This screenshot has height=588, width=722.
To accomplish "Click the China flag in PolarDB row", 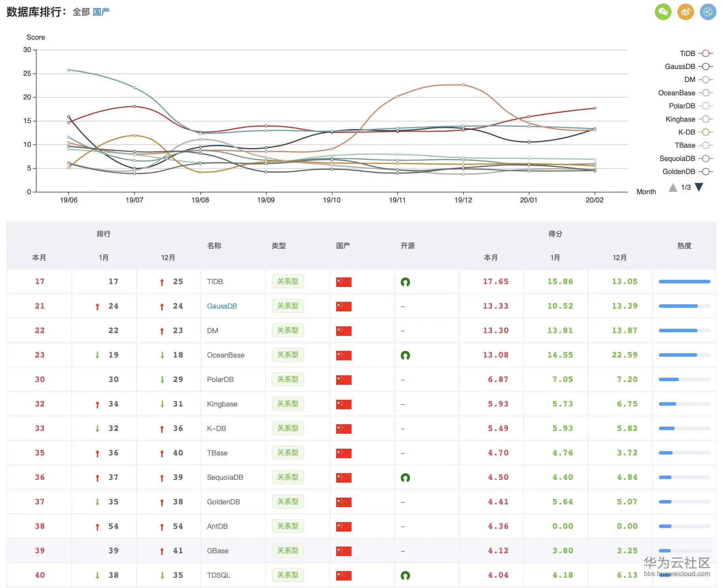I will (x=344, y=380).
